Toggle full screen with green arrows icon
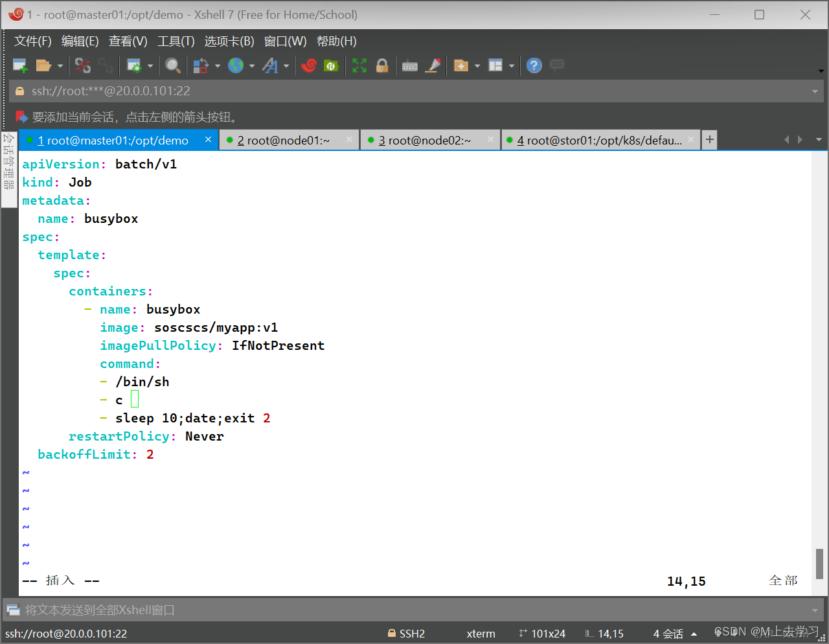 [x=359, y=65]
